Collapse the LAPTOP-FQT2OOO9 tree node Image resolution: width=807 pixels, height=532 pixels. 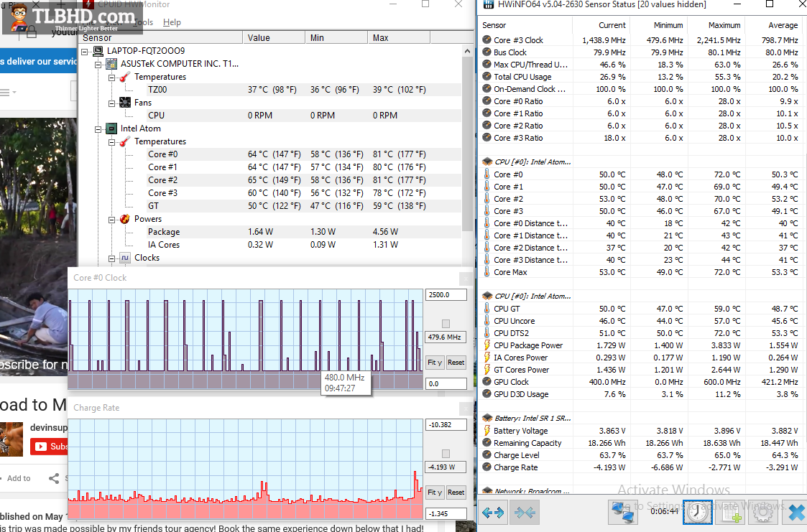(85, 52)
